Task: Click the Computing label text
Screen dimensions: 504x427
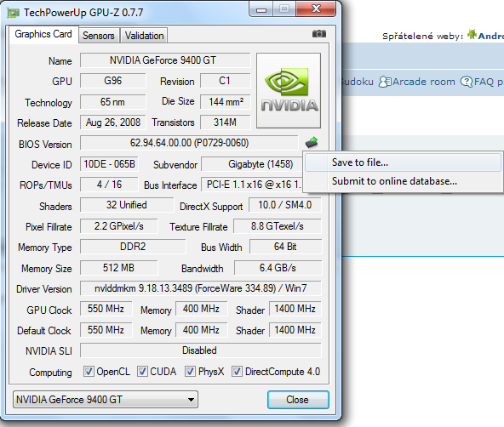Action: click(x=50, y=373)
